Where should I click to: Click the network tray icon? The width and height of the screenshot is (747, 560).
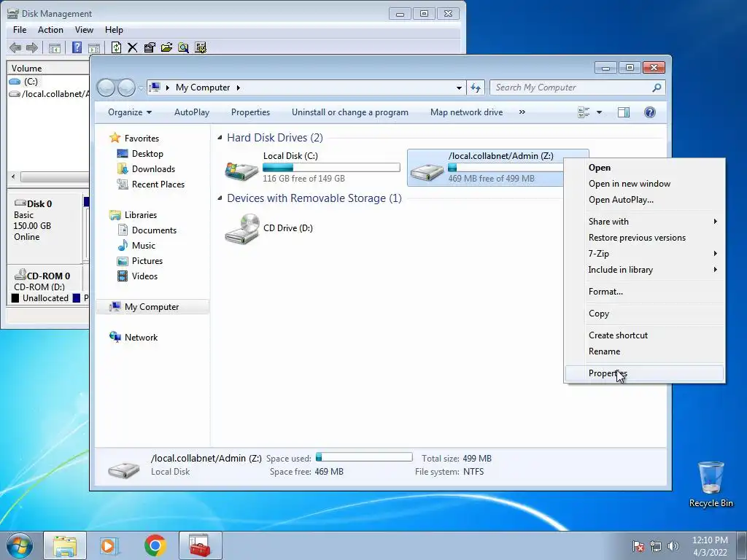tap(656, 546)
